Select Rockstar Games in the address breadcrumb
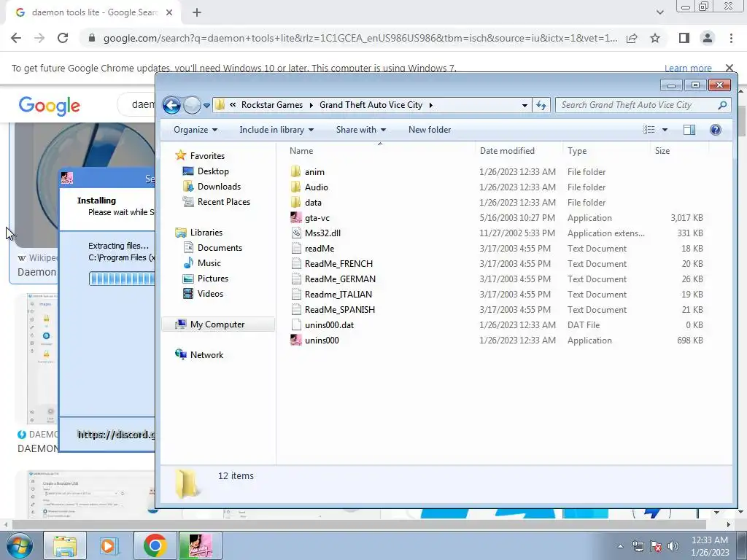The image size is (747, 560). click(271, 105)
